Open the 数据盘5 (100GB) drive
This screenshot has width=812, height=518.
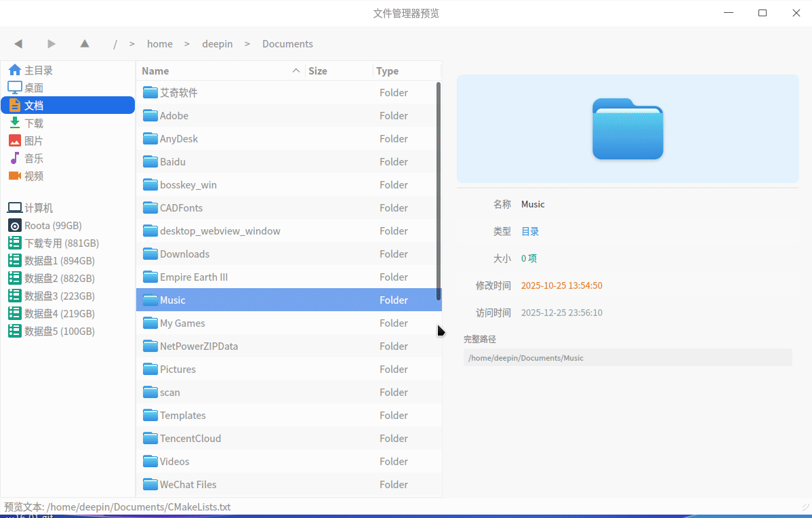coord(68,332)
